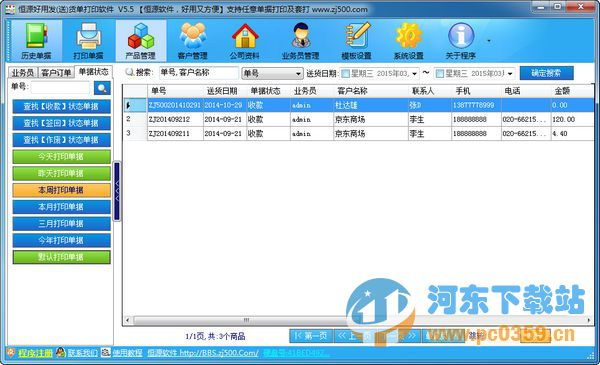Toggle the start delivery date checkbox
600x365 pixels.
pos(345,73)
